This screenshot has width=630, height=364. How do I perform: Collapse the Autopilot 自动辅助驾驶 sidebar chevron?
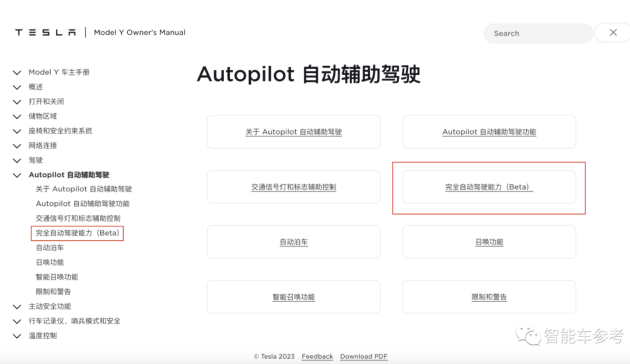pyautogui.click(x=17, y=175)
